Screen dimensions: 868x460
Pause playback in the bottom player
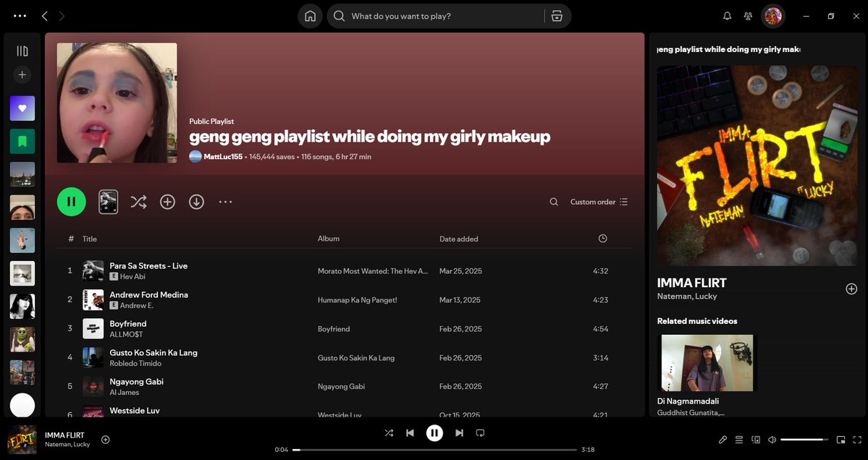(x=434, y=433)
